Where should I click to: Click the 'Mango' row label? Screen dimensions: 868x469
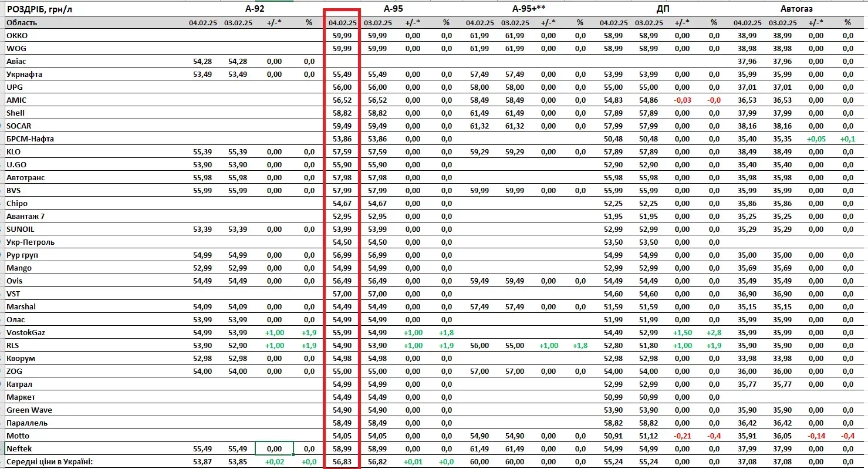click(x=19, y=268)
